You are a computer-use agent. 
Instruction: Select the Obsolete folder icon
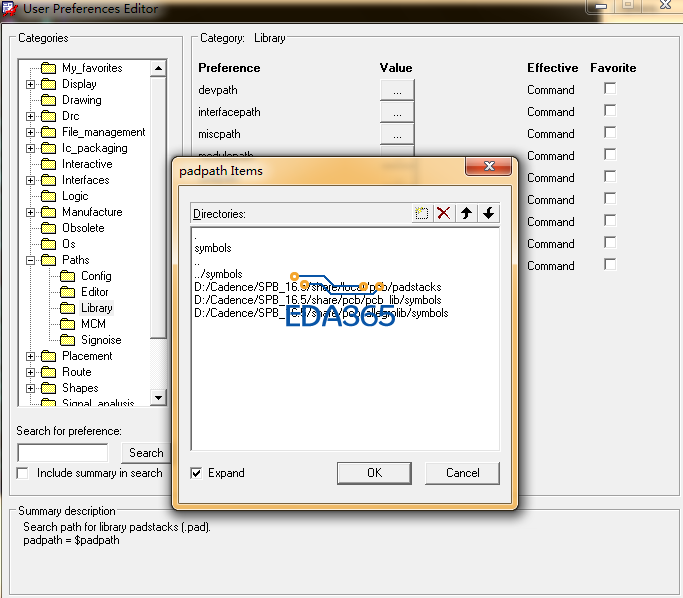pyautogui.click(x=48, y=228)
